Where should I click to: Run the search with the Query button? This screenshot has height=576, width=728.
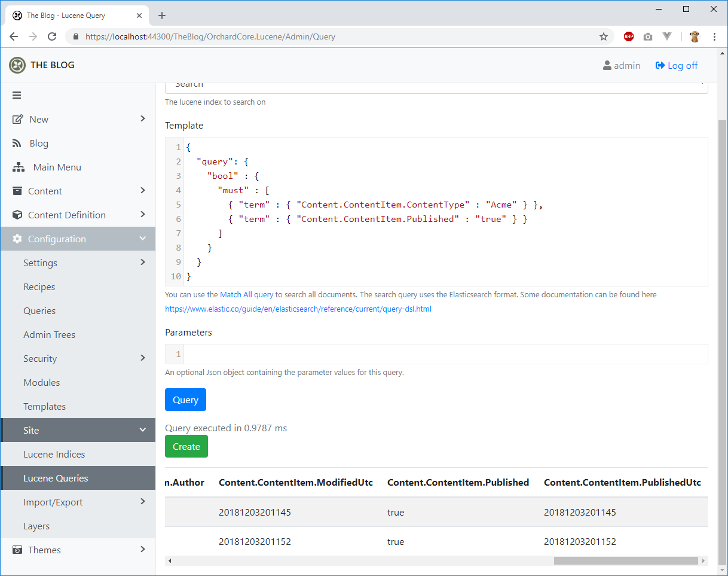[185, 400]
